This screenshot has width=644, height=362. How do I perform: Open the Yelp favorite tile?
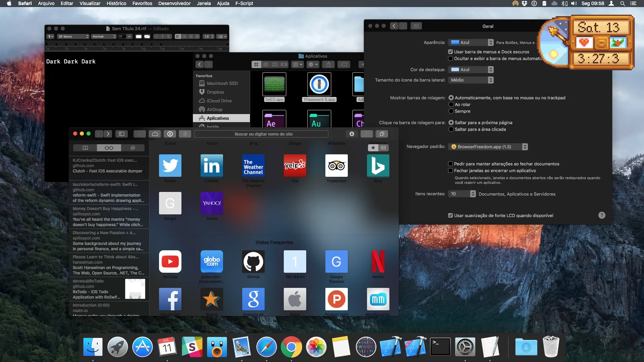[295, 165]
